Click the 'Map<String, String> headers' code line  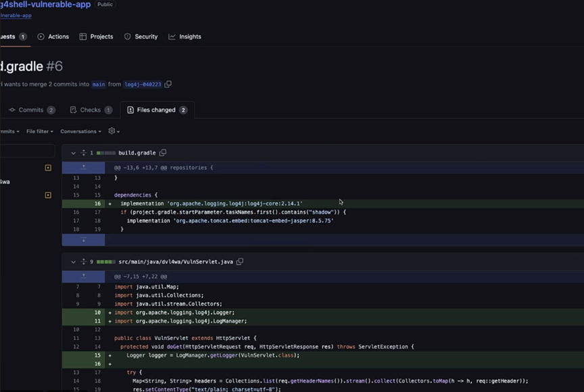tap(331, 381)
